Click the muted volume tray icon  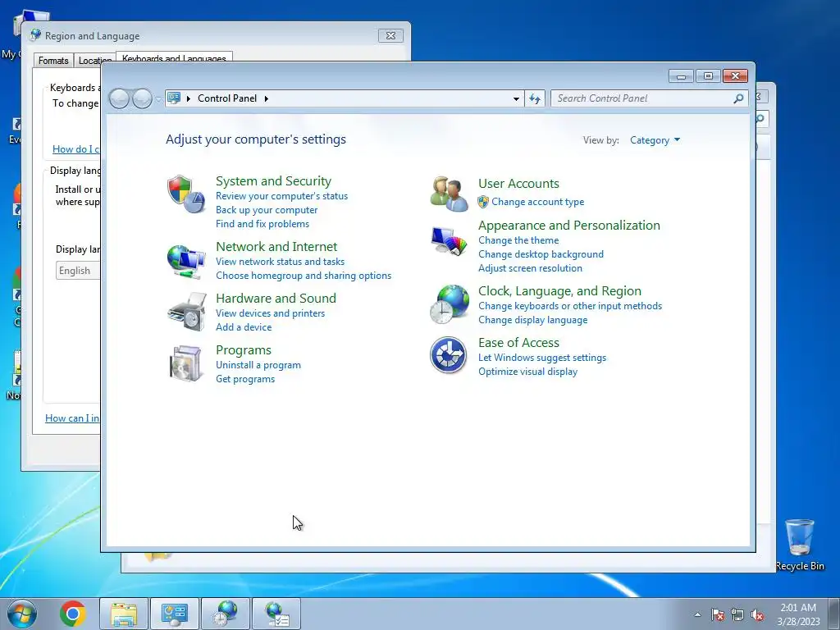(x=757, y=614)
